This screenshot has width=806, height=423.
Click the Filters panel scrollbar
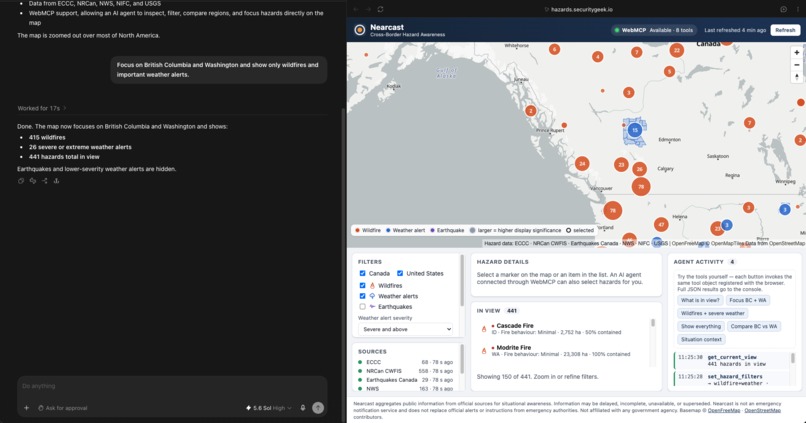coord(462,281)
